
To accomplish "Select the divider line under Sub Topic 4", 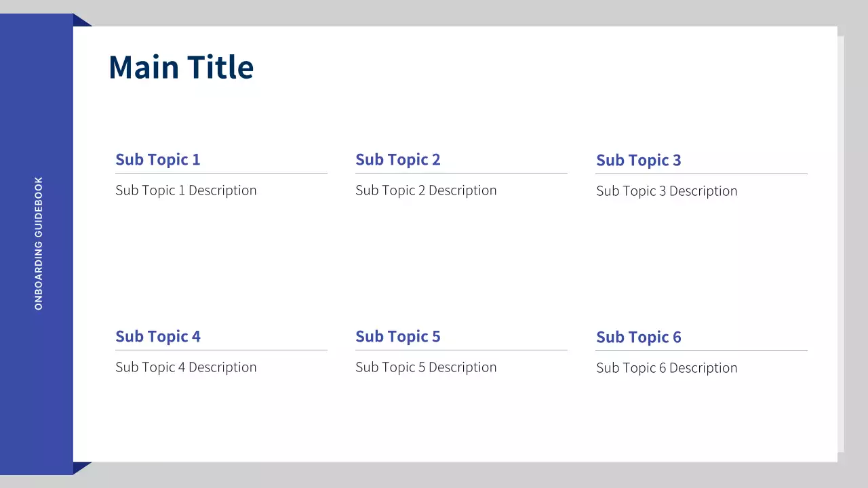I will tap(221, 350).
